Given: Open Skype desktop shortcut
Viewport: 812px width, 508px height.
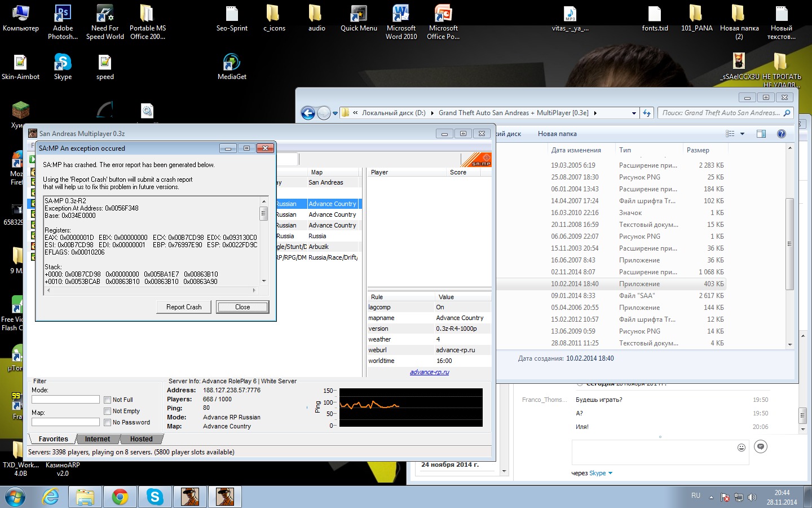Looking at the screenshot, I should pos(63,67).
